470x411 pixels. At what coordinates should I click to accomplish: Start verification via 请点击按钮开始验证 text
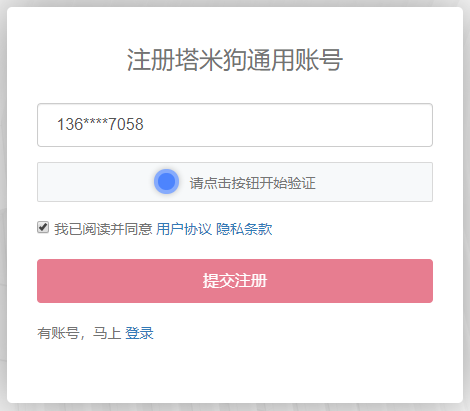[253, 183]
